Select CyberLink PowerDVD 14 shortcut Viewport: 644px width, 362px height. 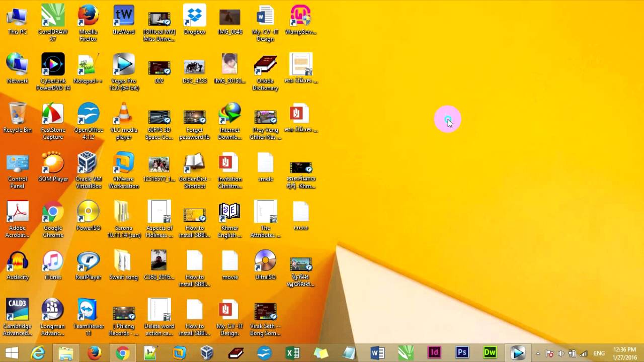point(53,72)
